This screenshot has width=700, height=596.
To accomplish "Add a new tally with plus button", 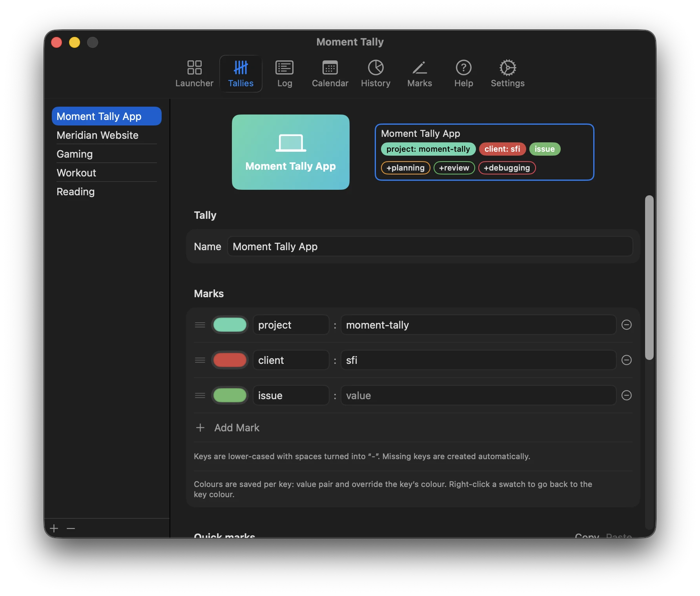I will (54, 528).
